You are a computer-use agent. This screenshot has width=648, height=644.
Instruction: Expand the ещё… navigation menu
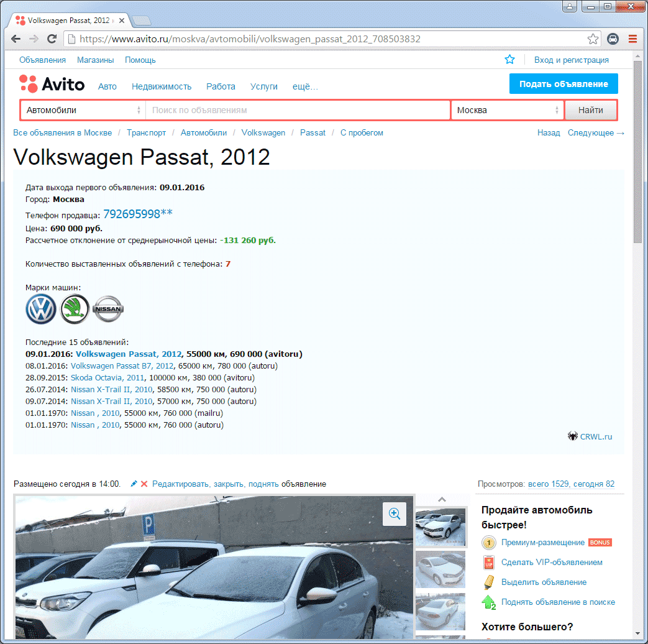(x=305, y=86)
